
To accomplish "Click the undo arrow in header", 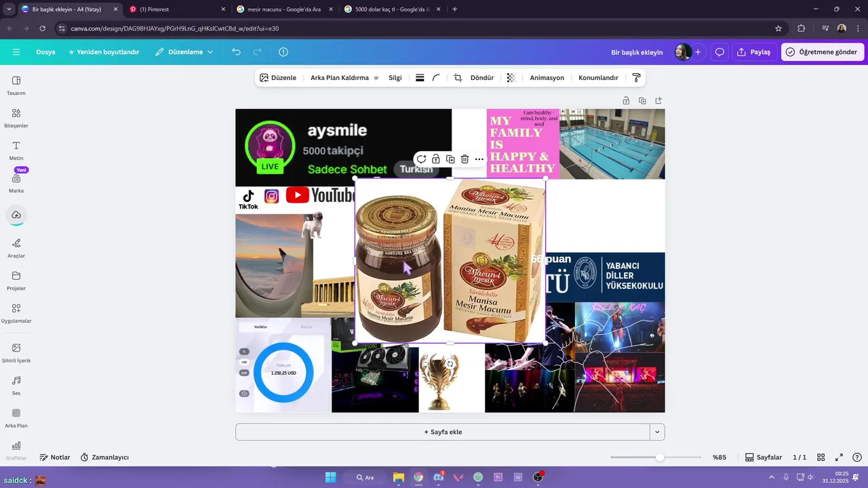I will [236, 52].
